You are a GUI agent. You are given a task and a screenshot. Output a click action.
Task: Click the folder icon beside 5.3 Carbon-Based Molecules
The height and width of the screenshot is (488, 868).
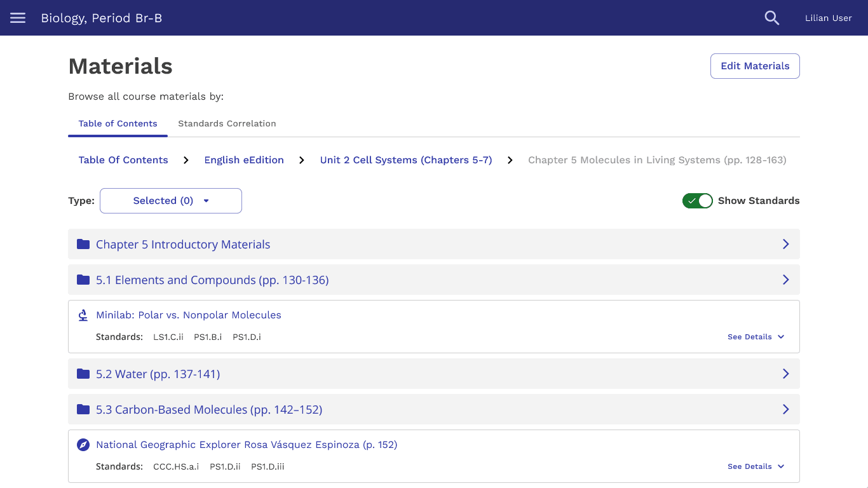pyautogui.click(x=83, y=409)
